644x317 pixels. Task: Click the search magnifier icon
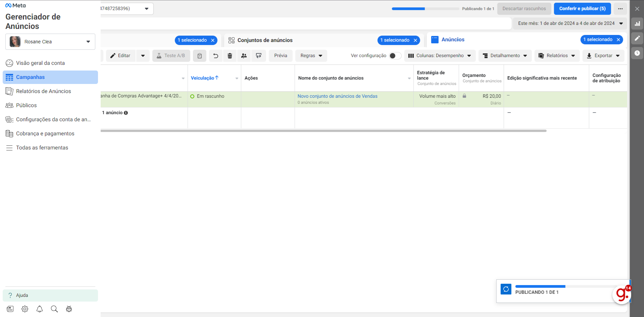pyautogui.click(x=54, y=309)
